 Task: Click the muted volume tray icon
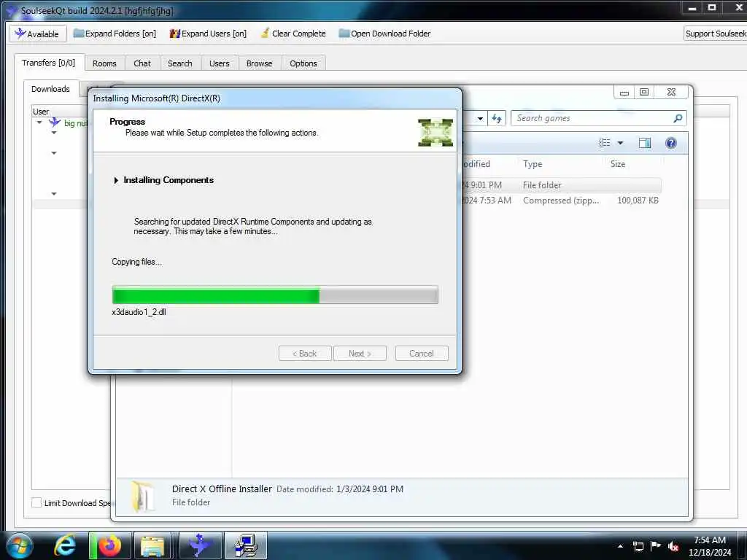(x=673, y=546)
